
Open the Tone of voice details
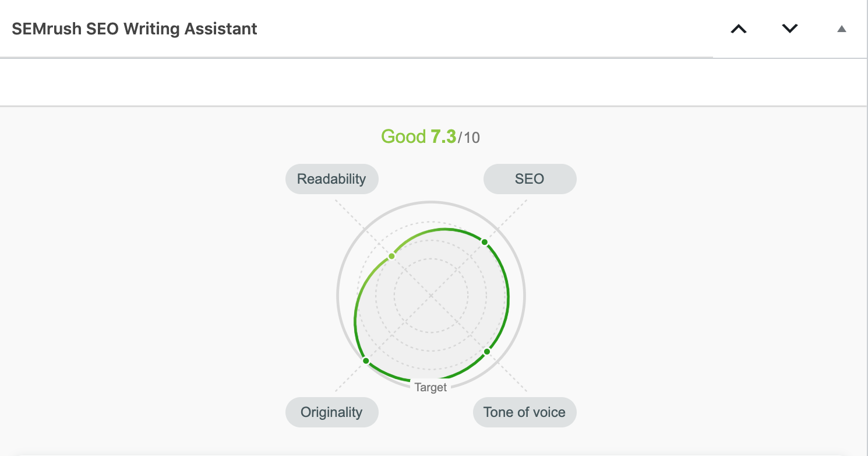[524, 413]
